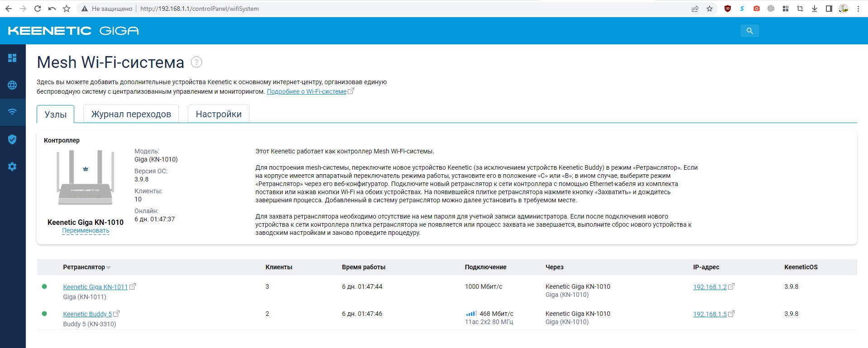Image resolution: width=868 pixels, height=348 pixels.
Task: Click the green status dot for Keenetic Buddy 5
Action: click(44, 314)
